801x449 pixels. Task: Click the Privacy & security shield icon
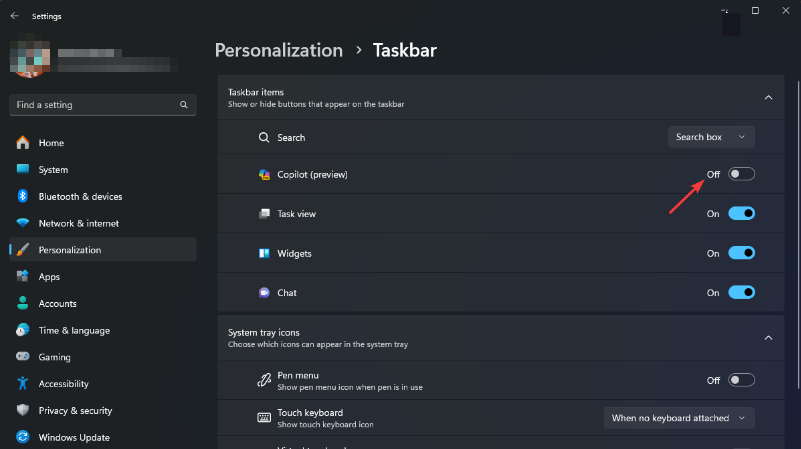point(23,411)
